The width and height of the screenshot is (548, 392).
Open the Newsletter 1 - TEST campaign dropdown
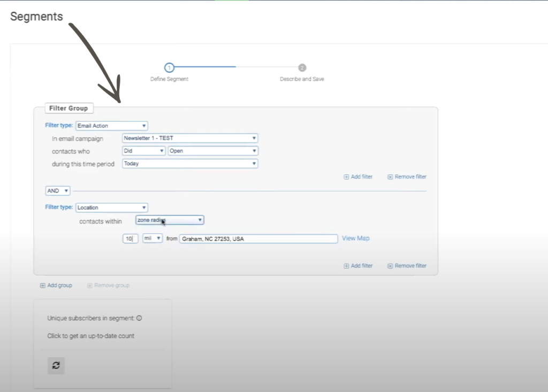(190, 138)
